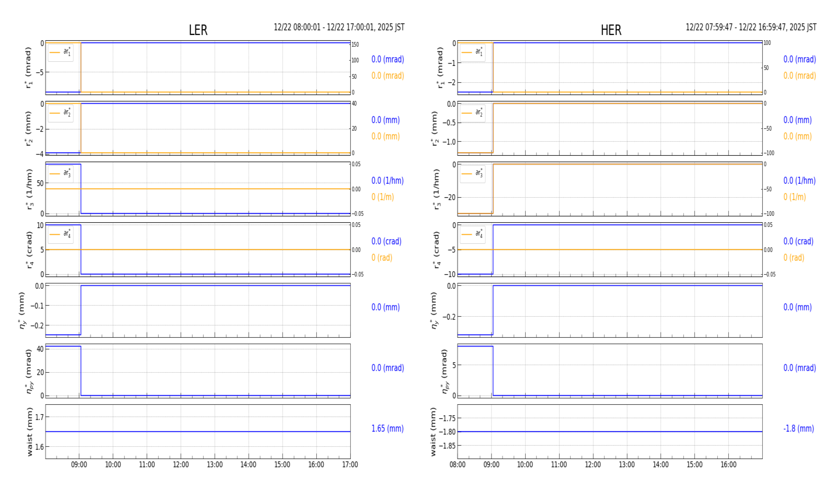The height and width of the screenshot is (504, 824).
Task: Click the HER "r4* (crad)" y-axis label
Action: click(x=437, y=250)
